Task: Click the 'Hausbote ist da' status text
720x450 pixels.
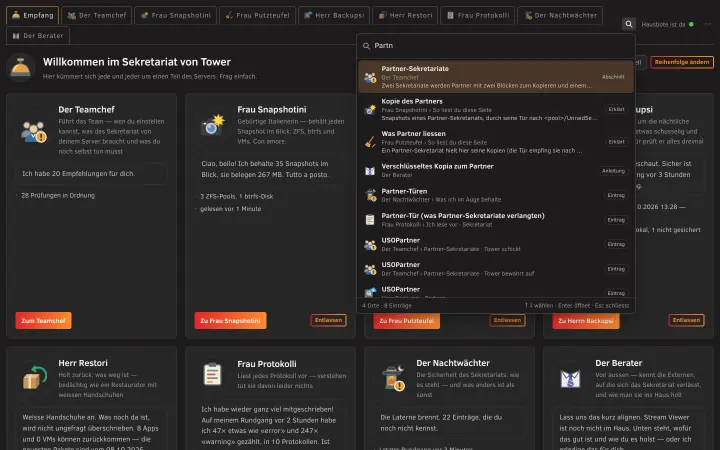Action: pyautogui.click(x=663, y=24)
